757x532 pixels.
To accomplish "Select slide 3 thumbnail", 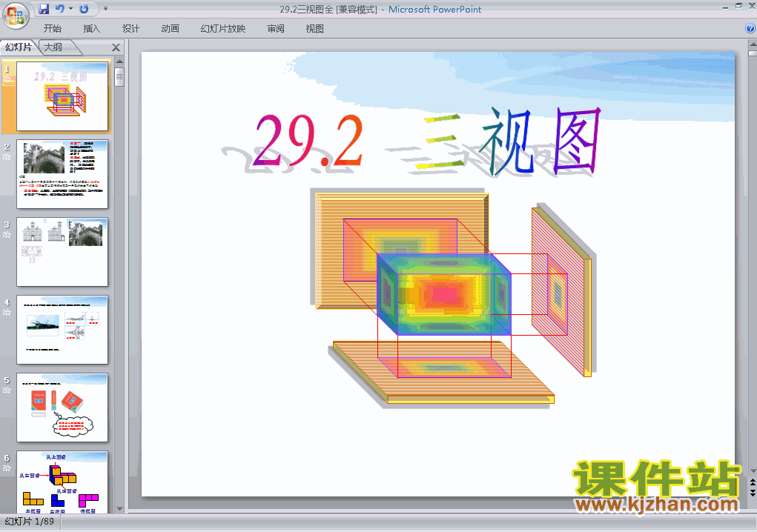I will (62, 252).
